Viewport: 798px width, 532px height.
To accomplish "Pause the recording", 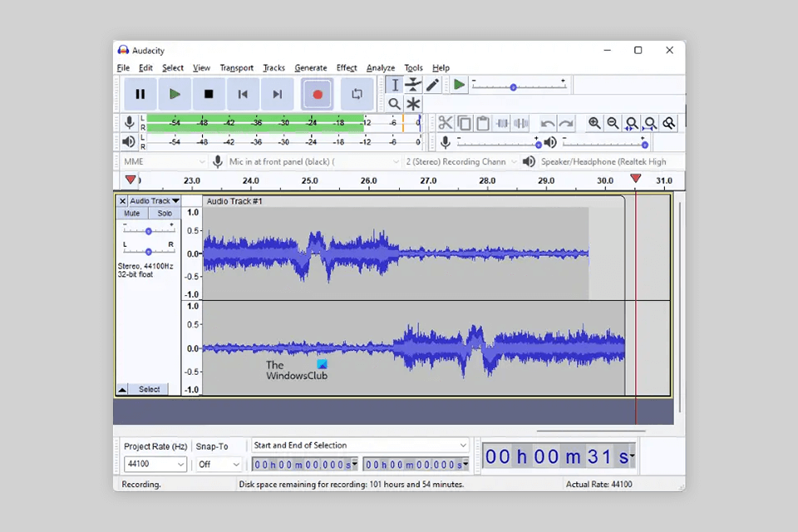I will [140, 94].
